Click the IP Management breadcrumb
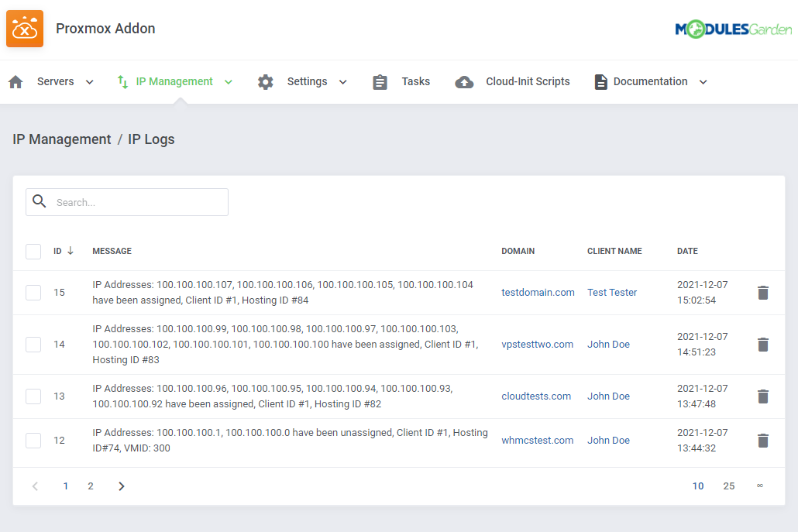The height and width of the screenshot is (532, 798). (x=61, y=139)
